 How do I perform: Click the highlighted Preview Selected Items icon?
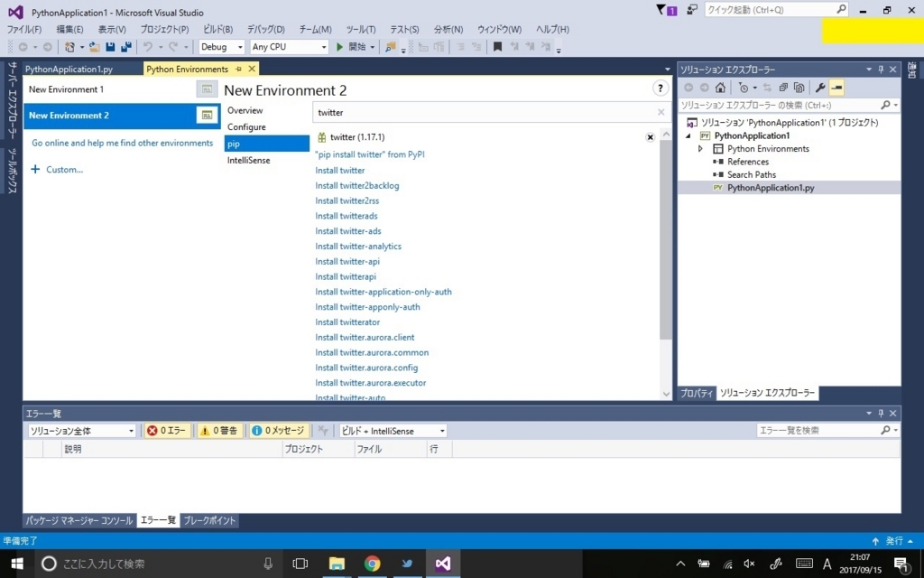click(836, 88)
